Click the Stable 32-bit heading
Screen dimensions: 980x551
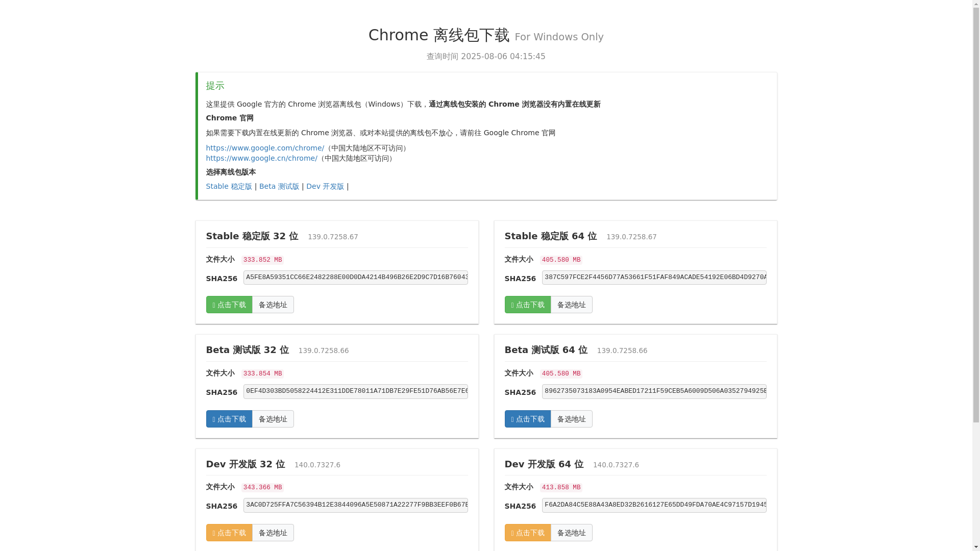[x=252, y=236]
